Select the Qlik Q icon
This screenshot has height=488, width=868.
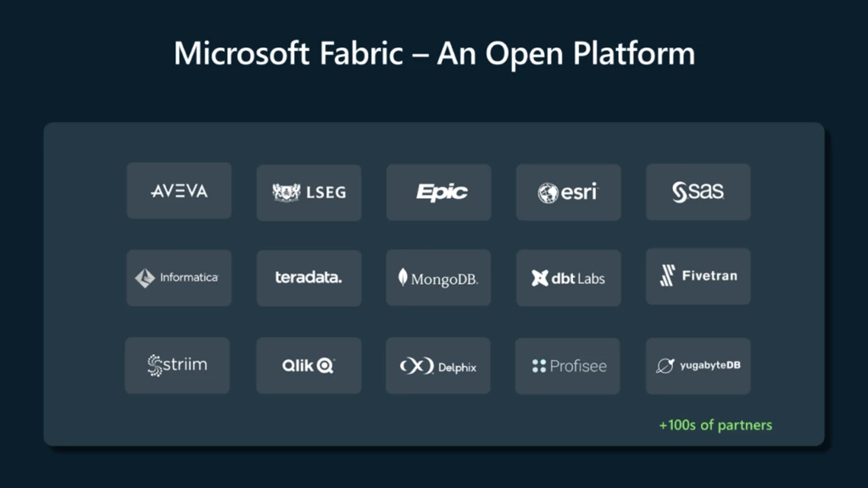(325, 365)
